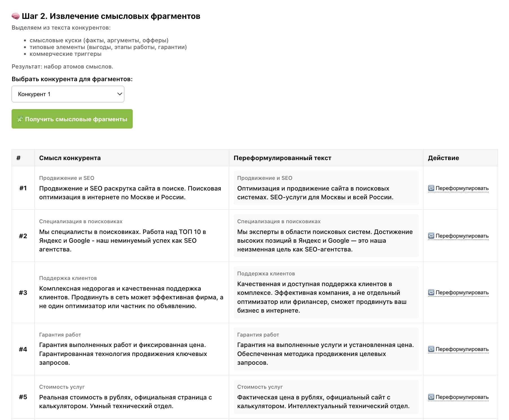This screenshot has height=420, width=509.
Task: Select the rephrased text box in row #2
Action: (326, 236)
